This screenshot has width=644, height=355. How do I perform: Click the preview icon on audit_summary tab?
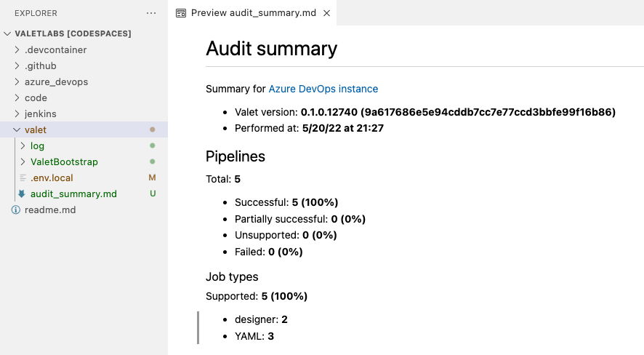181,13
